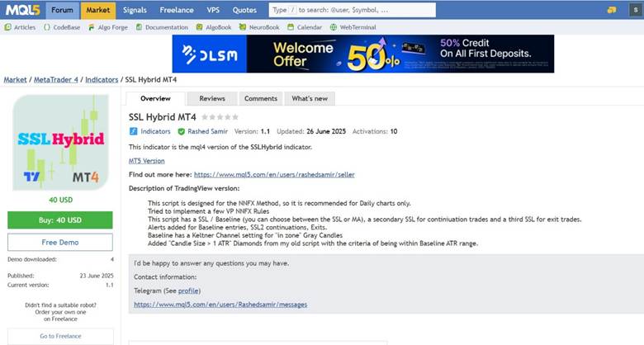
Task: Open the Market section
Action: click(97, 10)
